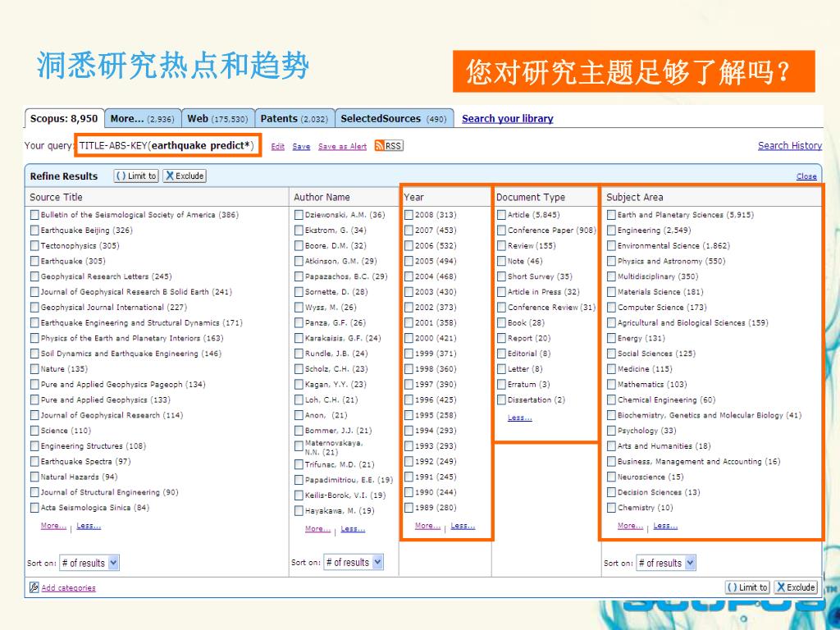Click the bottom Exclude button
Image resolution: width=840 pixels, height=630 pixels.
pyautogui.click(x=797, y=587)
